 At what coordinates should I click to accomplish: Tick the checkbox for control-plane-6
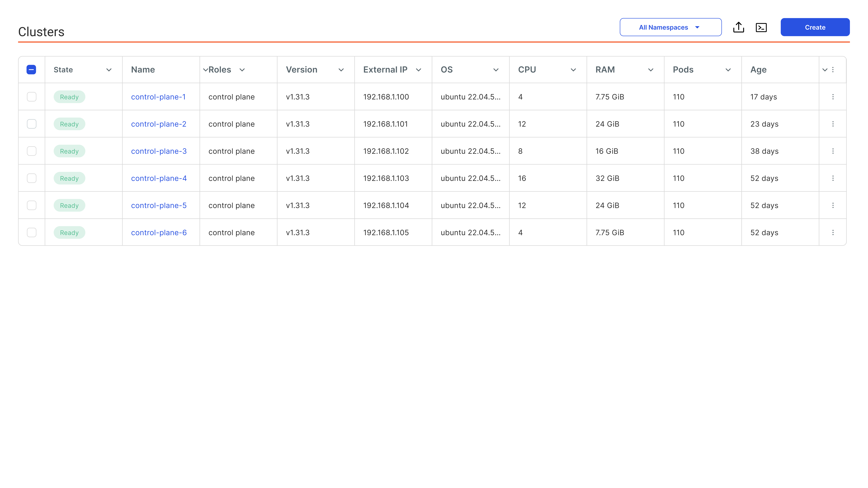point(32,232)
